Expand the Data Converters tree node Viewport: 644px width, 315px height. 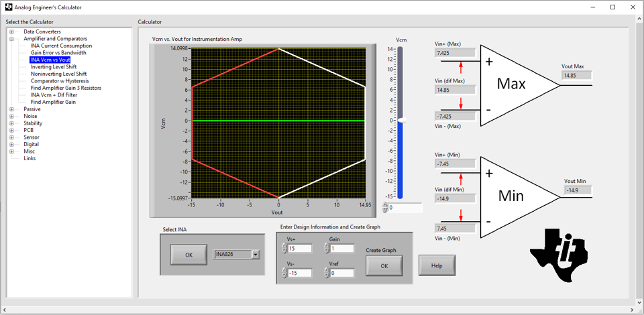[x=11, y=31]
